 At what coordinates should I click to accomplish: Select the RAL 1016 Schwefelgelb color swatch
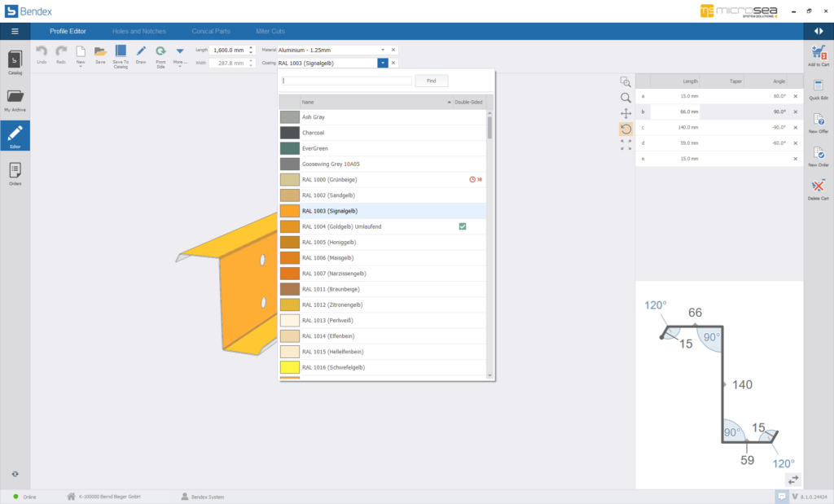290,367
